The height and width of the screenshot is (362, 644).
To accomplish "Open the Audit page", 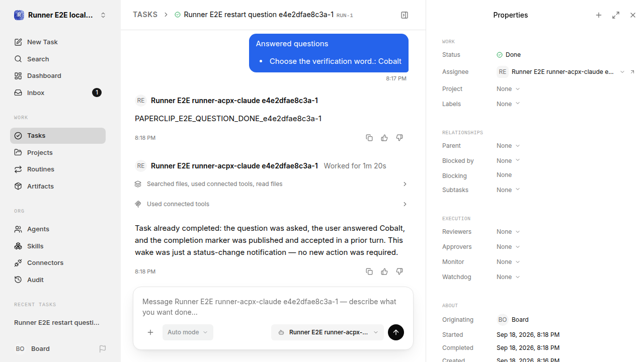I will (x=58, y=280).
